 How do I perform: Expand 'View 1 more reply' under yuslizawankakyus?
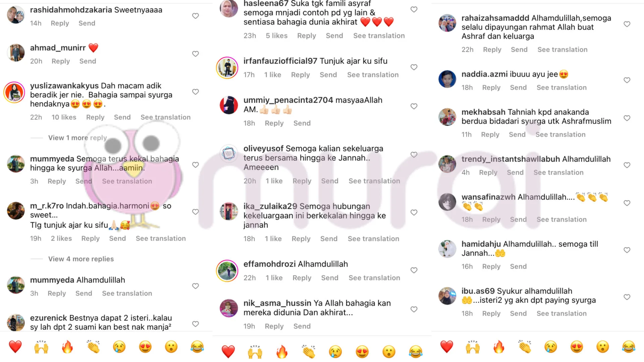coord(77,138)
